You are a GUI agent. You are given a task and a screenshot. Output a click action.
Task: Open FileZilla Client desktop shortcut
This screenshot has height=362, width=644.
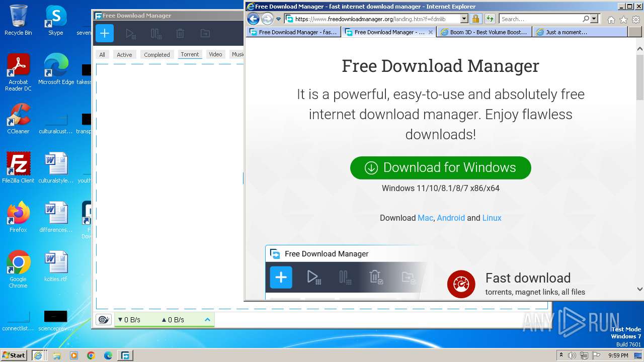point(18,168)
